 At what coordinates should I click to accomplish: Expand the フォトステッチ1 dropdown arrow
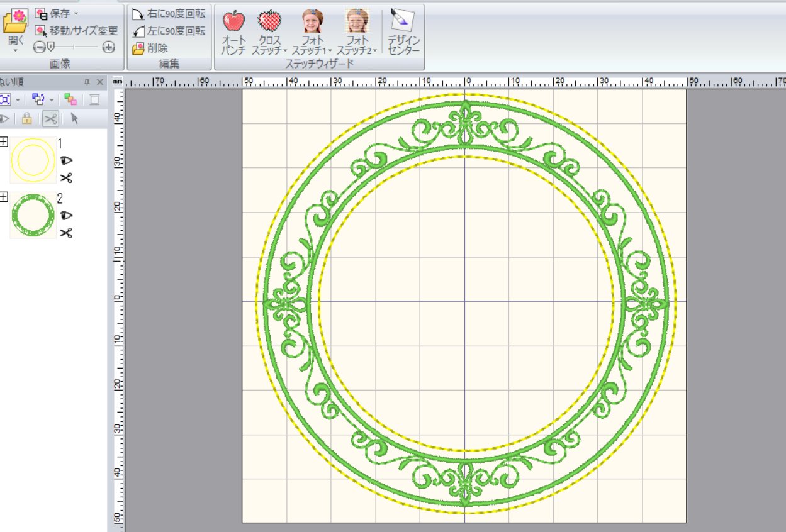coord(330,51)
